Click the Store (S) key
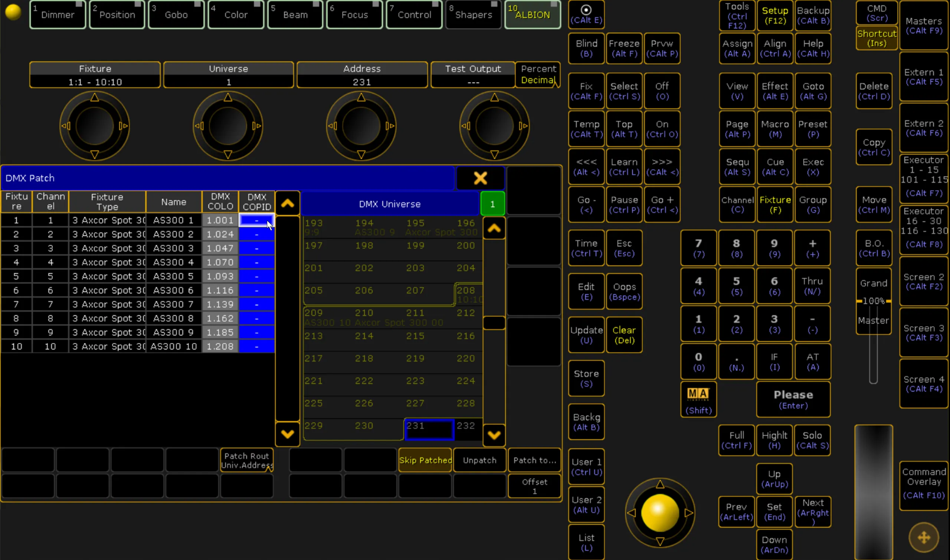950x560 pixels. [x=586, y=379]
